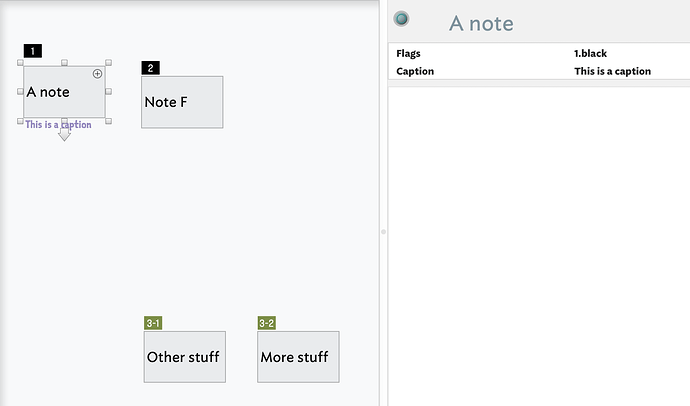Screen dimensions: 690x406
Task: Click the green flag badge 3-2
Action: (267, 323)
